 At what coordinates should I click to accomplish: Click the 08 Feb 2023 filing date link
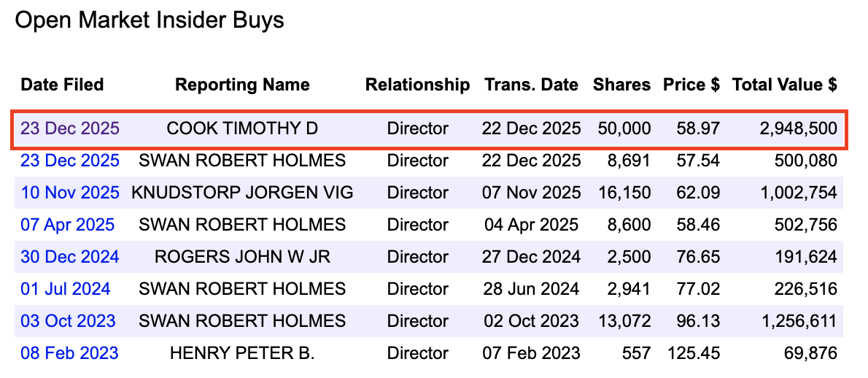69,353
